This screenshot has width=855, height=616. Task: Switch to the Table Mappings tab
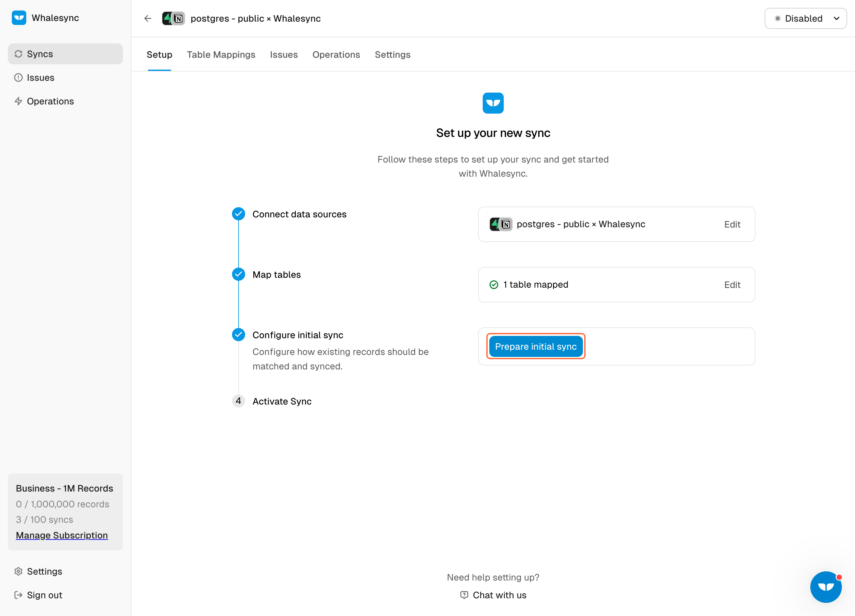[x=221, y=55]
